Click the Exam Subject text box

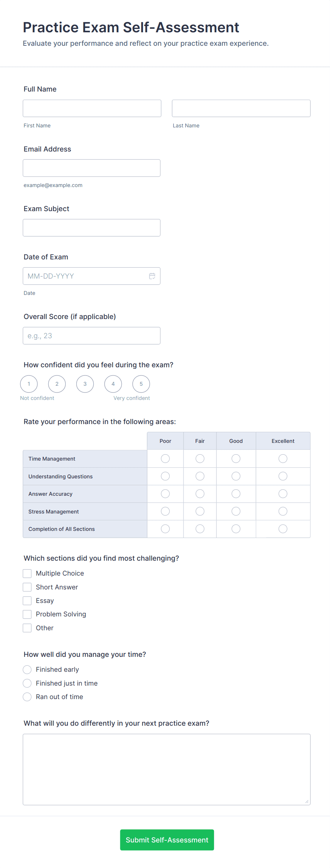pos(92,227)
